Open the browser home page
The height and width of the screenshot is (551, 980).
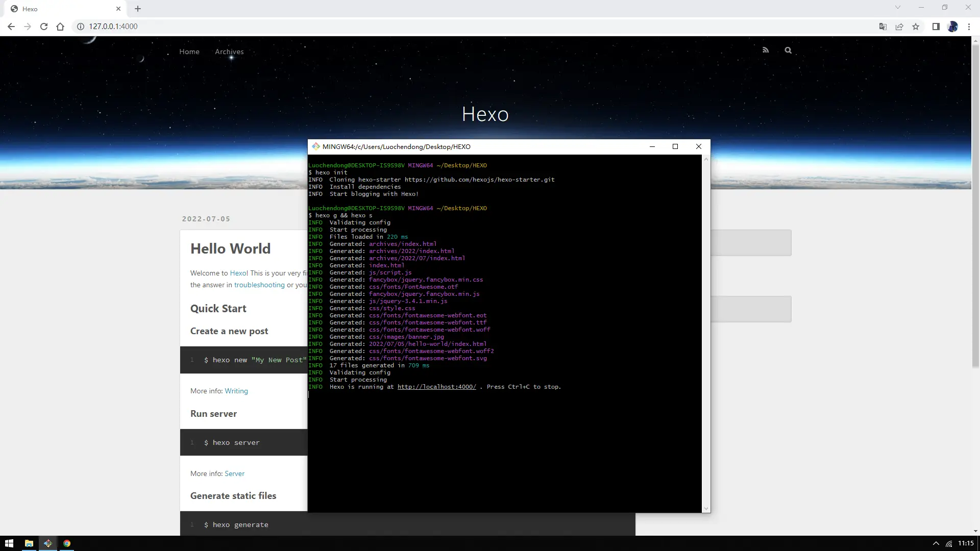60,27
